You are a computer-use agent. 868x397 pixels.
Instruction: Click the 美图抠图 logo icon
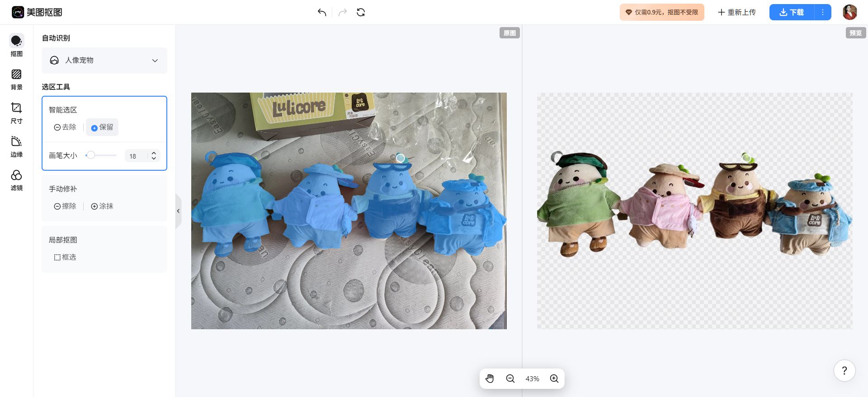18,12
